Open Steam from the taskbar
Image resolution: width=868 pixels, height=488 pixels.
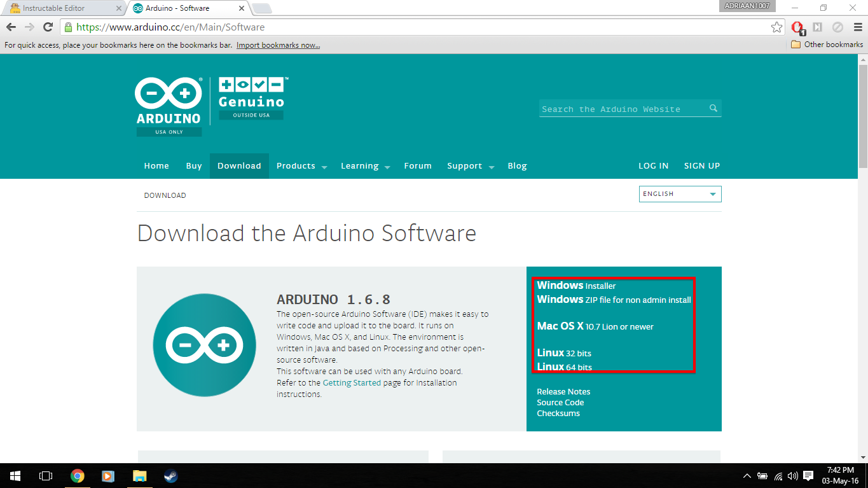point(170,475)
